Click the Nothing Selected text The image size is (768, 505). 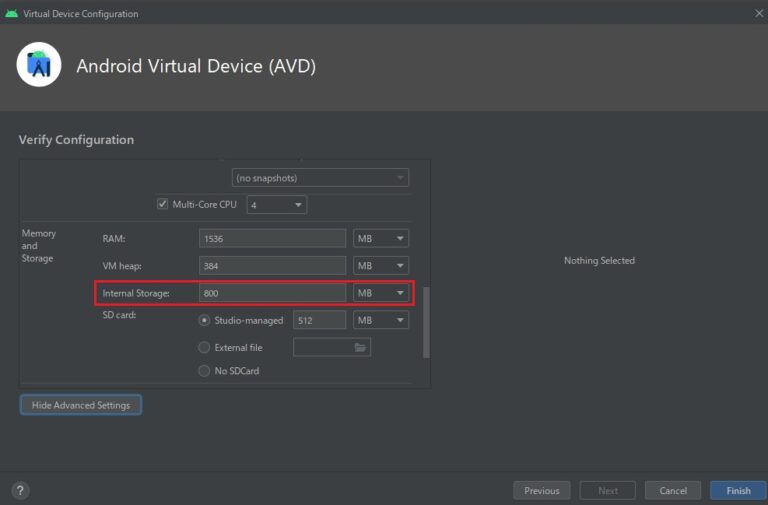[599, 261]
